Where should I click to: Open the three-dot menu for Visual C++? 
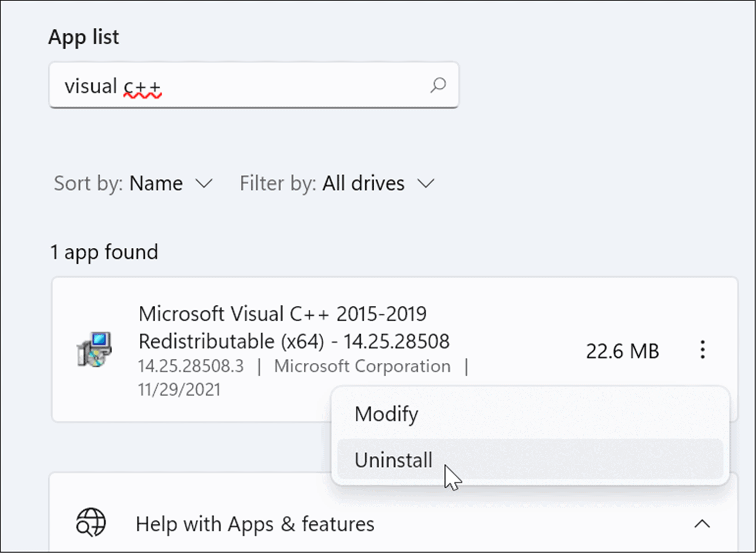pos(702,351)
